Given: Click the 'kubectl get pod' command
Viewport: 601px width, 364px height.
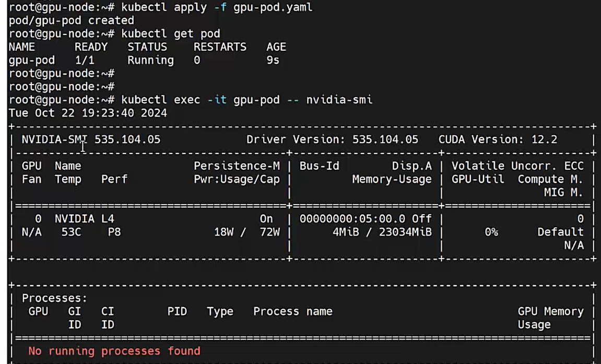Looking at the screenshot, I should click(x=171, y=34).
